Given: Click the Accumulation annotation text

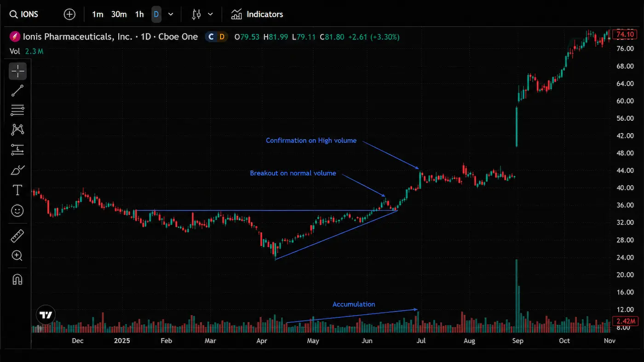Looking at the screenshot, I should point(354,304).
